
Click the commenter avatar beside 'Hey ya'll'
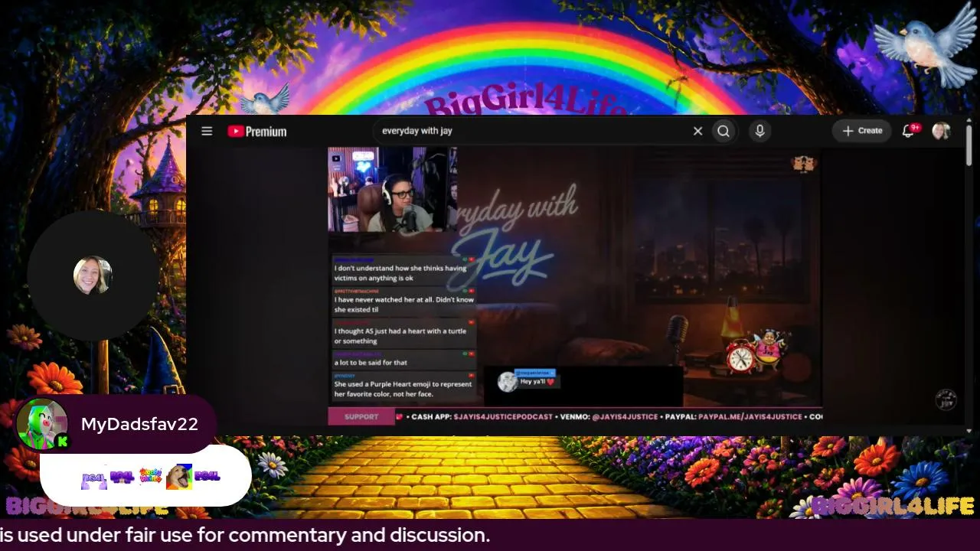pyautogui.click(x=508, y=382)
